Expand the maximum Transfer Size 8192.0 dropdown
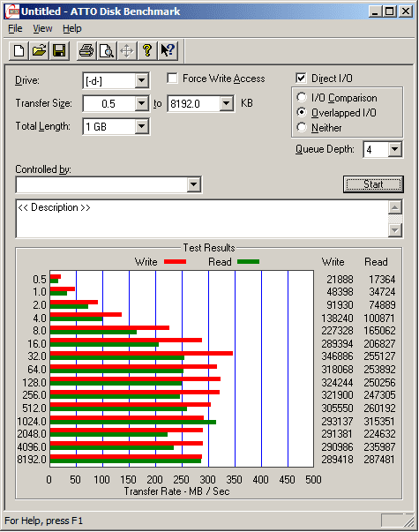Viewport: 419px width, 532px height. (x=227, y=103)
